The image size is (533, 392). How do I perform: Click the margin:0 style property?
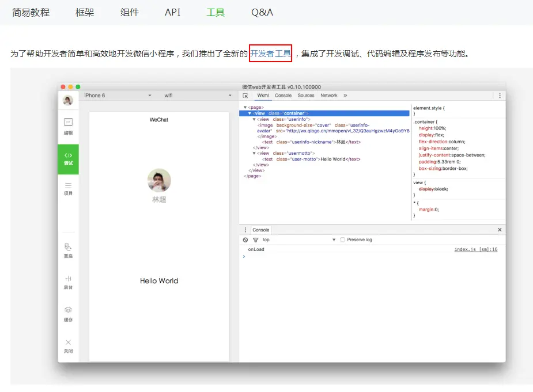pos(429,210)
